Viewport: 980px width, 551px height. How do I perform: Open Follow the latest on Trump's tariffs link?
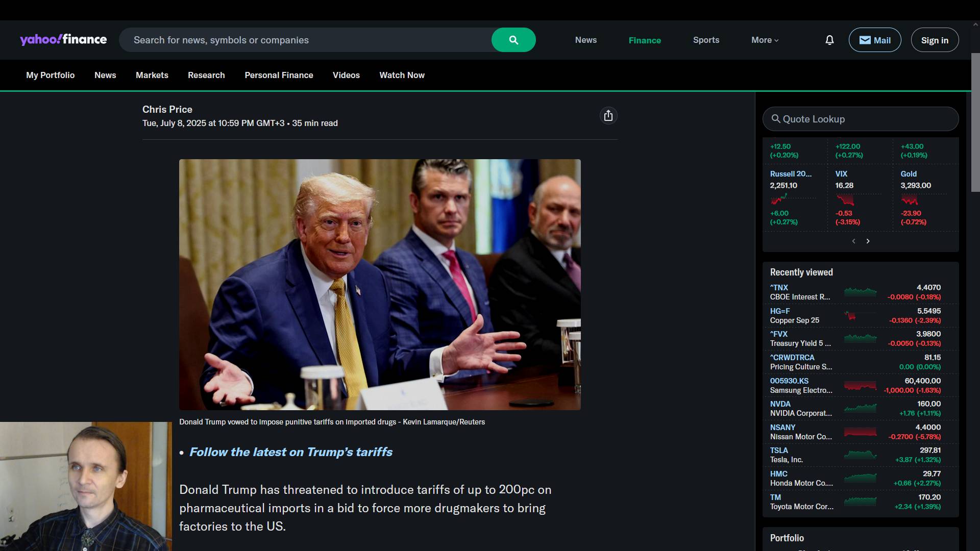pyautogui.click(x=290, y=452)
